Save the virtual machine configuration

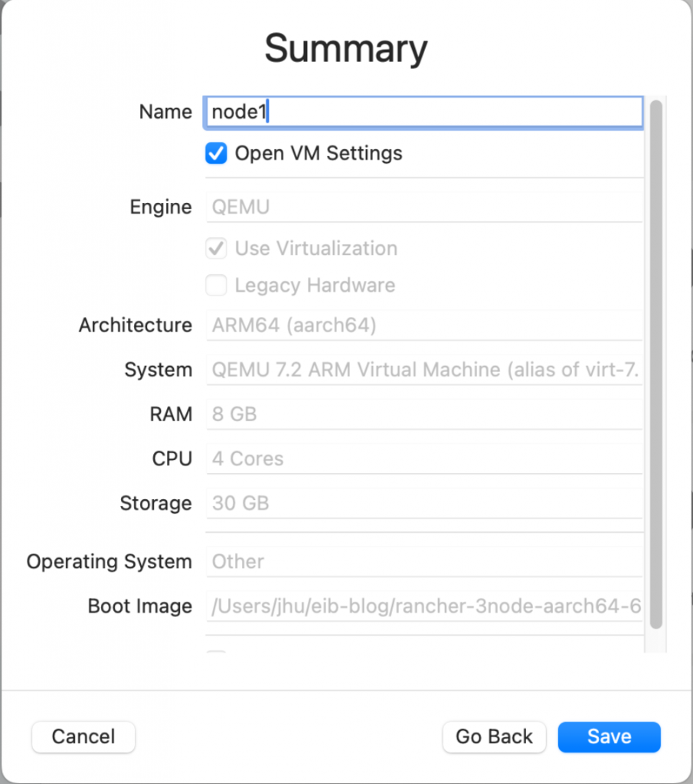click(x=609, y=737)
